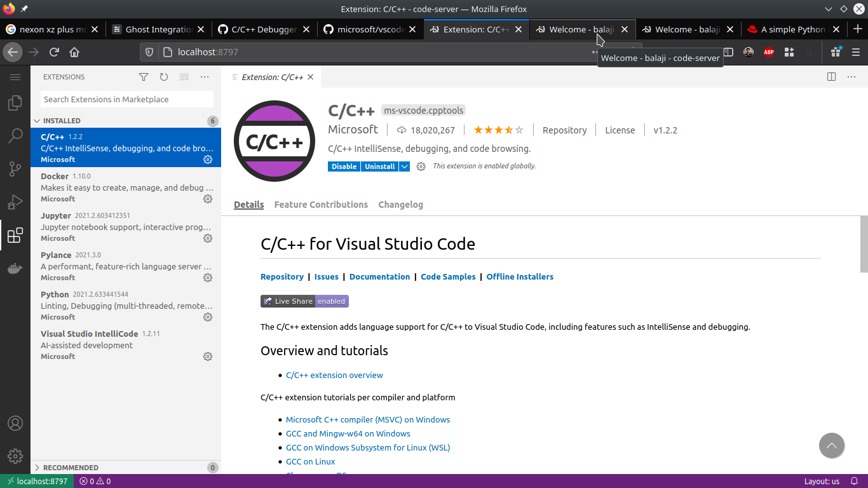
Task: Open Firefox What's New gift icon
Action: tap(836, 52)
